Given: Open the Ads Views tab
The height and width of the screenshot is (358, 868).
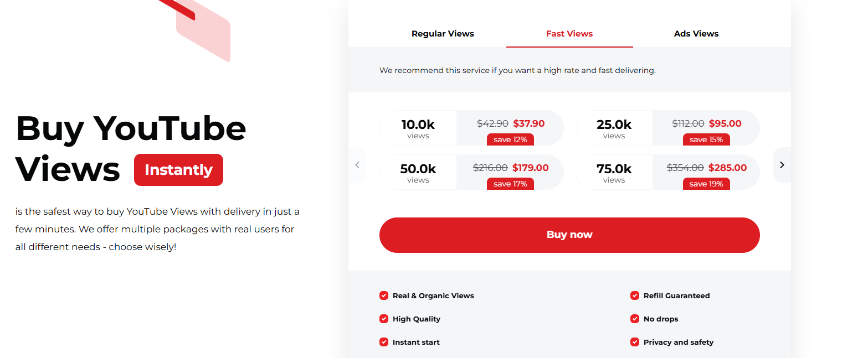Looking at the screenshot, I should point(696,34).
